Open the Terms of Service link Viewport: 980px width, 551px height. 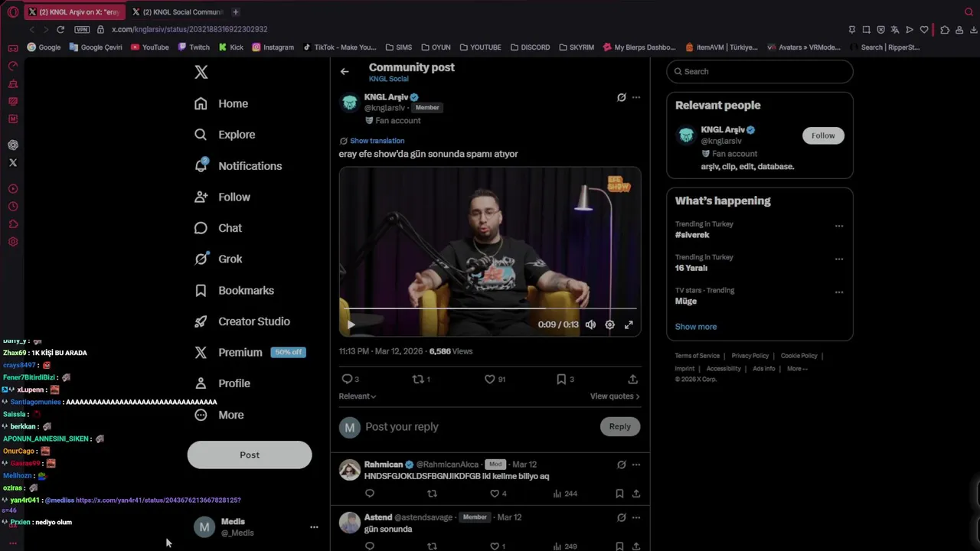coord(697,356)
